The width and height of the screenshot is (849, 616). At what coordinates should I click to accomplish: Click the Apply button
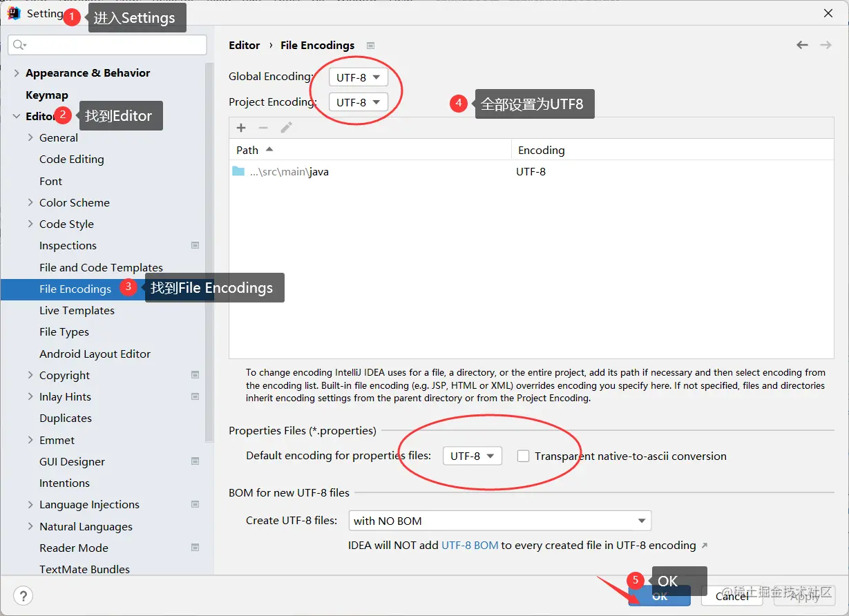pyautogui.click(x=805, y=596)
